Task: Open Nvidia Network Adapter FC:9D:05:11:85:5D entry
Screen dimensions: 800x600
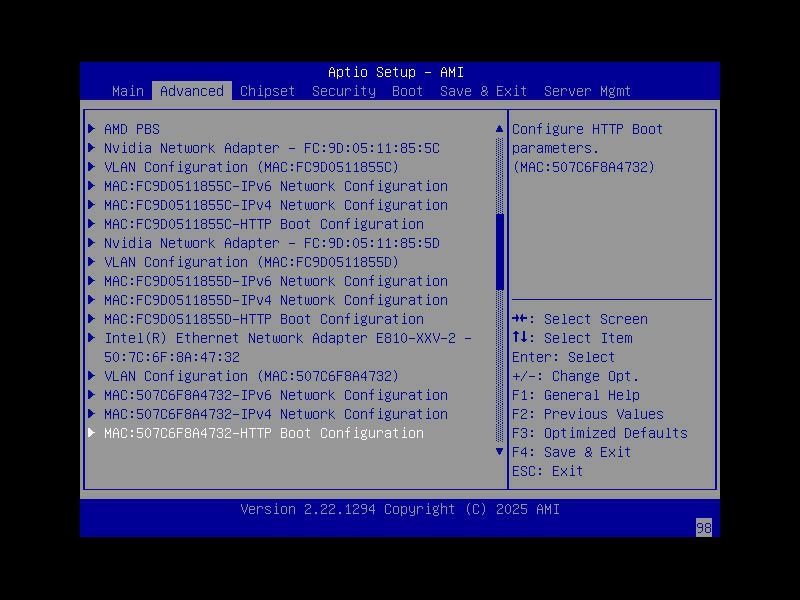Action: pos(271,243)
